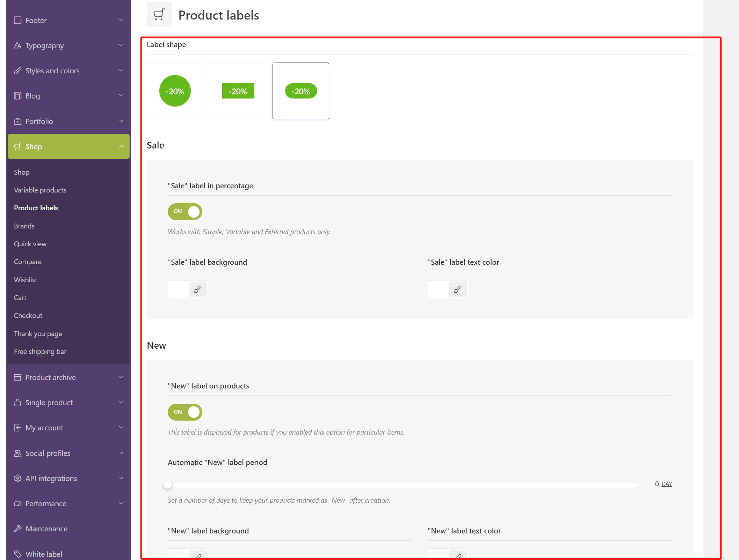Open Sale label background color picker icon
739x560 pixels.
pos(197,289)
